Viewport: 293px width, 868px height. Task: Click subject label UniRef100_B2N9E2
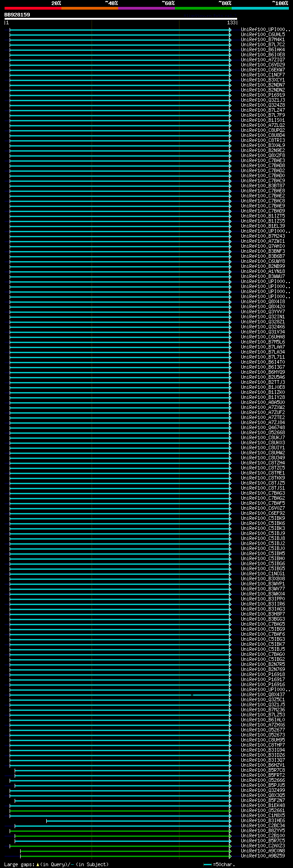click(x=263, y=150)
